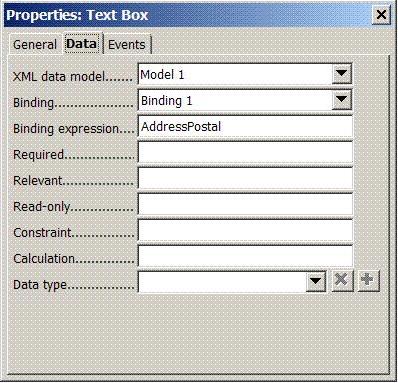The height and width of the screenshot is (383, 398).
Task: Click the Binding 1 combo box text
Action: pyautogui.click(x=166, y=100)
